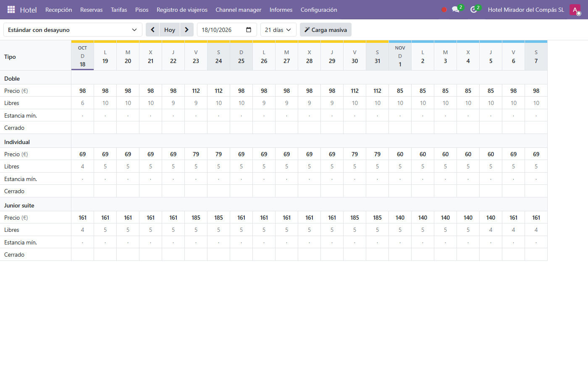Click the Hotel app title
Image resolution: width=588 pixels, height=378 pixels.
(x=29, y=10)
